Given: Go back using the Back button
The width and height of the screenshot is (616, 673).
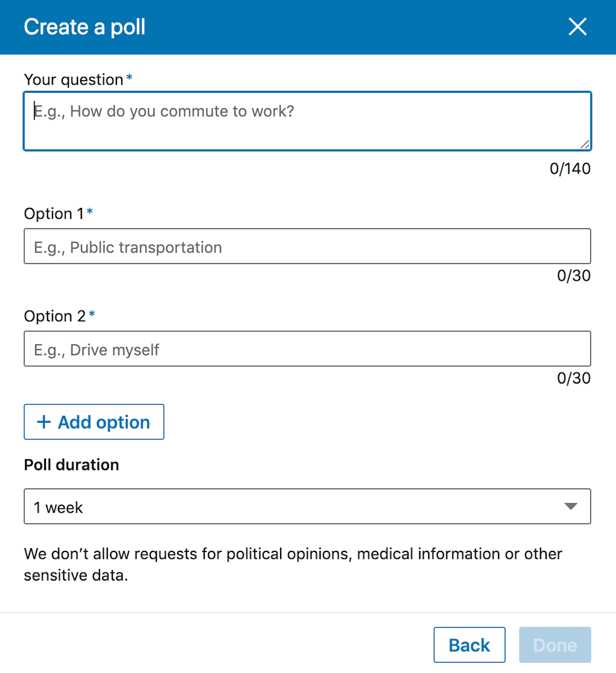Looking at the screenshot, I should (469, 645).
